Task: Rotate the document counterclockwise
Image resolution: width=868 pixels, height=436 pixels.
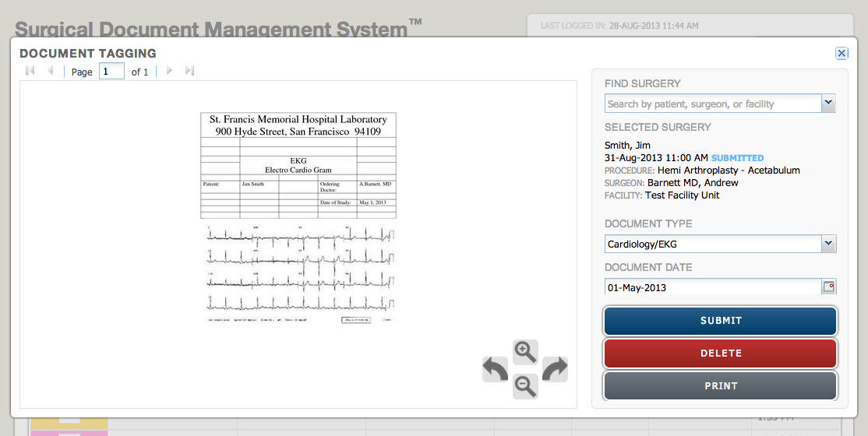Action: pyautogui.click(x=495, y=369)
